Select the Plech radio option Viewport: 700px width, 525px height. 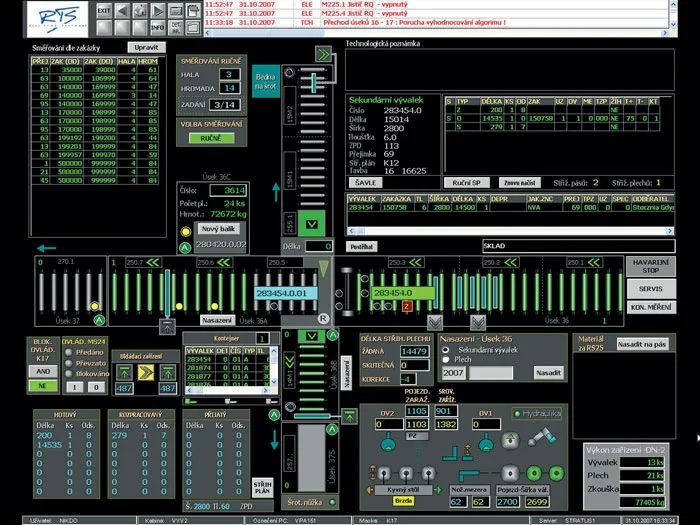pos(446,360)
